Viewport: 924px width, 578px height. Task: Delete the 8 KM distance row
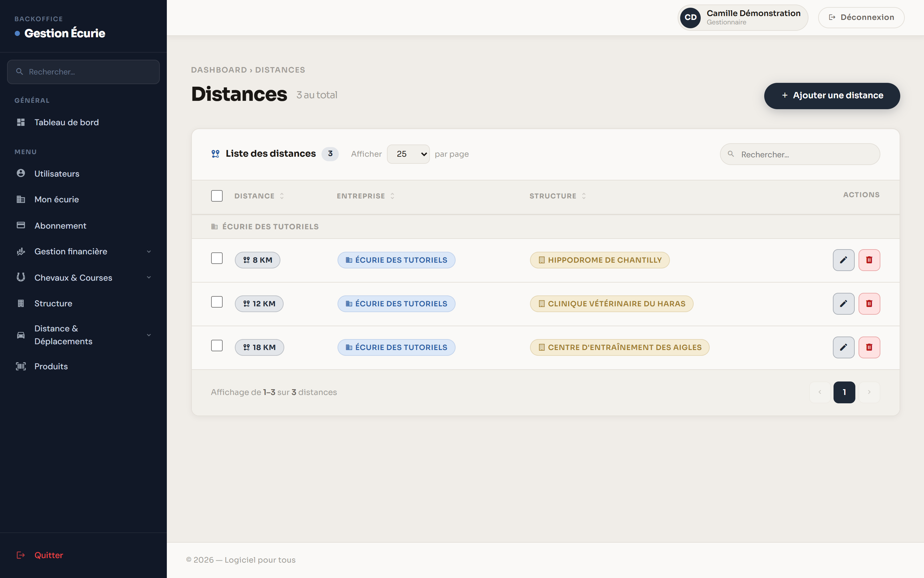[869, 260]
